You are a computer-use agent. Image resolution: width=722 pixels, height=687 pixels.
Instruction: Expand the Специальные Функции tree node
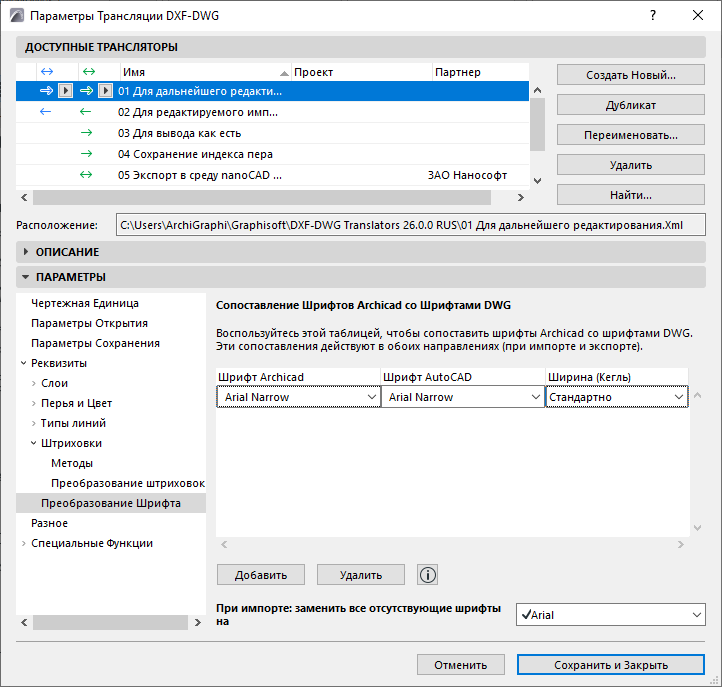[23, 543]
